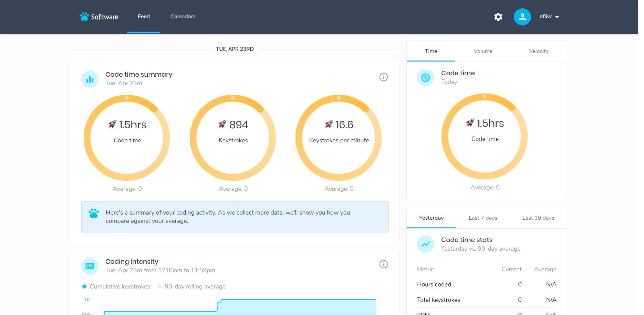The height and width of the screenshot is (315, 644).
Task: Click the rocket icon beside 16.6
Action: tap(329, 124)
